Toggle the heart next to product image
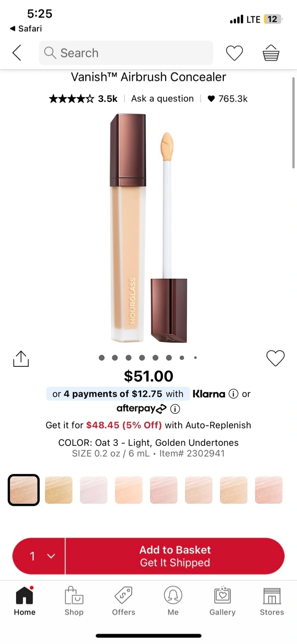Image resolution: width=297 pixels, height=644 pixels. pos(275,358)
